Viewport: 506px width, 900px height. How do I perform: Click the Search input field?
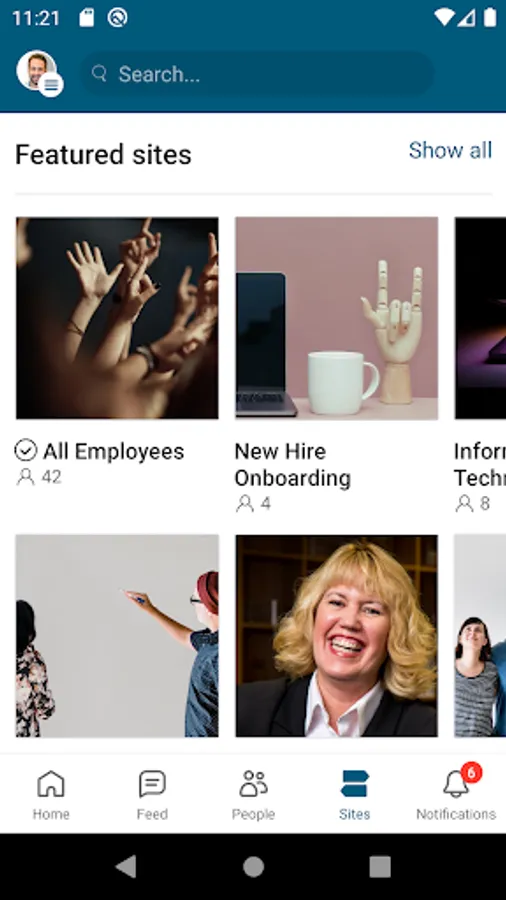coord(256,73)
